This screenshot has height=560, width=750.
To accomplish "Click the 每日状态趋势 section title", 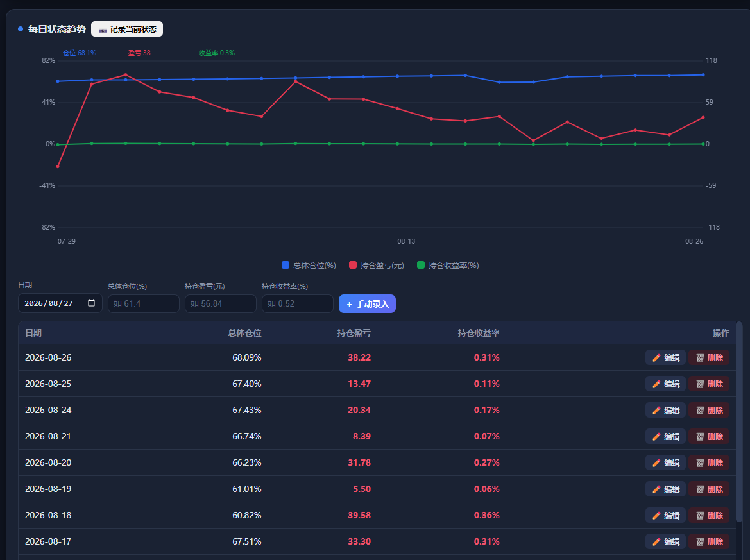I will [56, 29].
